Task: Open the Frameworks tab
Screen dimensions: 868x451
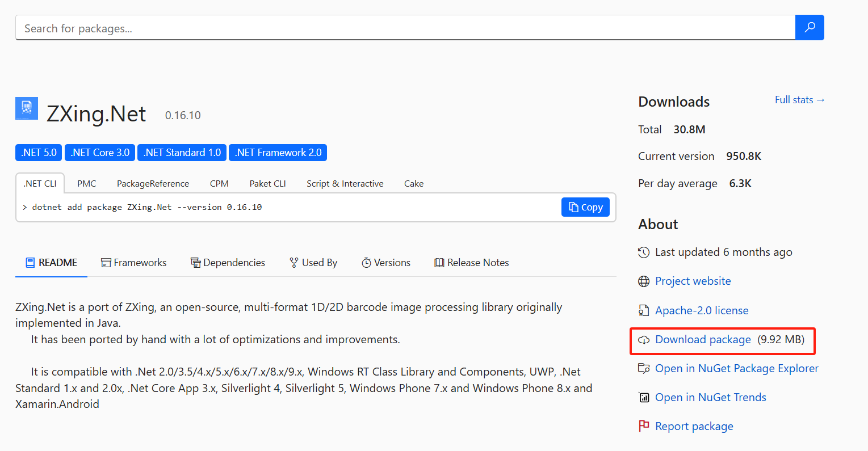Action: pos(134,263)
